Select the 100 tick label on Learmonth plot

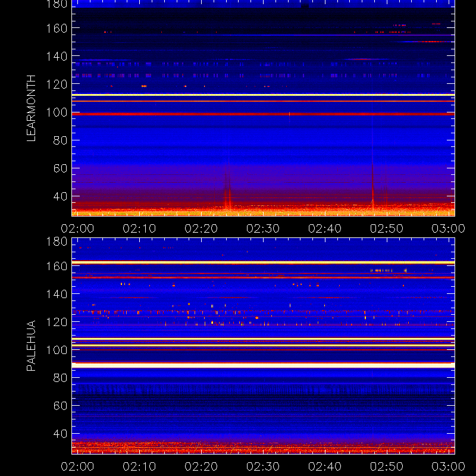(x=57, y=112)
